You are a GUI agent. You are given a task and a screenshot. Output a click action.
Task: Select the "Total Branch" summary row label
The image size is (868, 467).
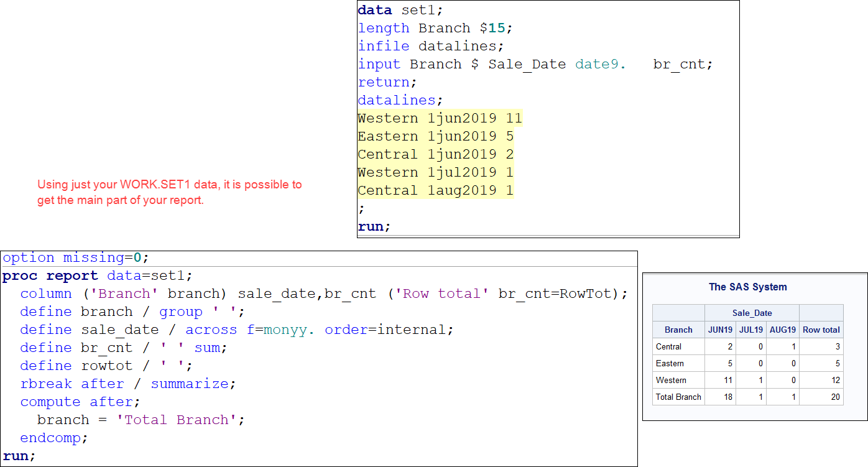678,397
